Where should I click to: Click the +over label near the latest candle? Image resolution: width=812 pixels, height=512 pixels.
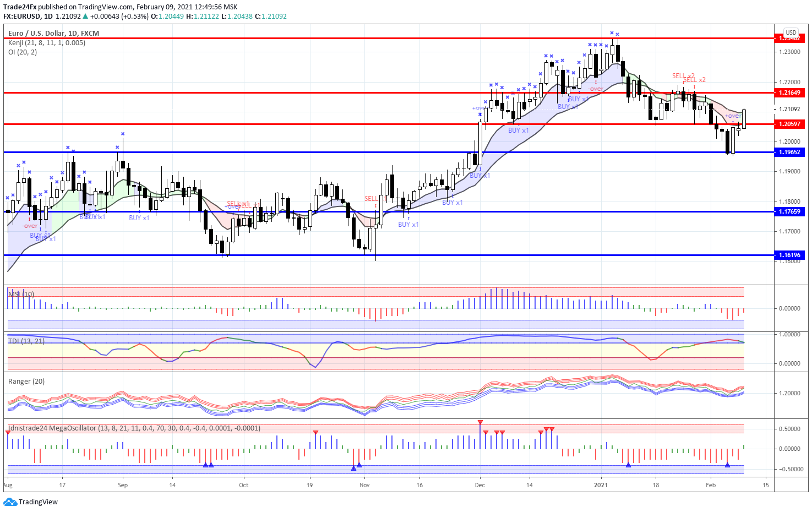pos(733,116)
